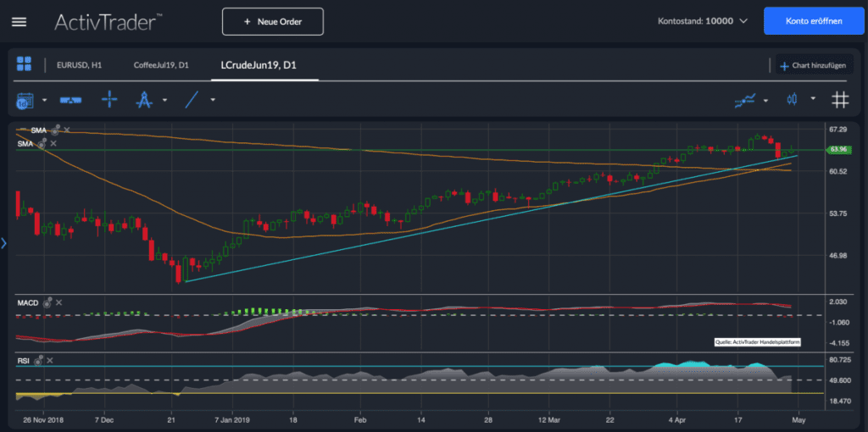The image size is (868, 432).
Task: Switch to the CoffeeJul19, D1 tab
Action: pos(161,65)
